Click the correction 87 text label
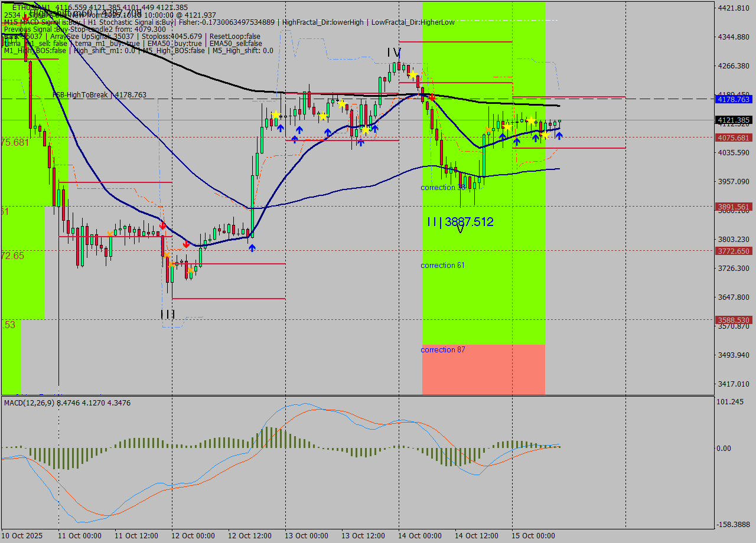The height and width of the screenshot is (543, 756). coord(442,349)
